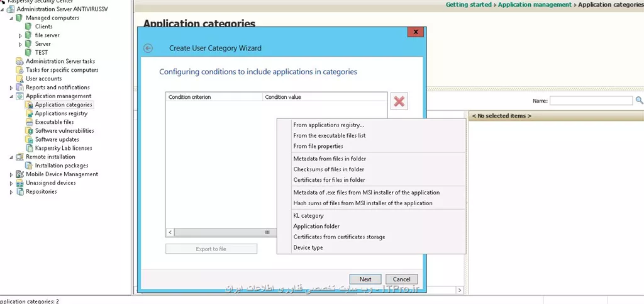The image size is (644, 304).
Task: Expand the Server group node
Action: [21, 44]
